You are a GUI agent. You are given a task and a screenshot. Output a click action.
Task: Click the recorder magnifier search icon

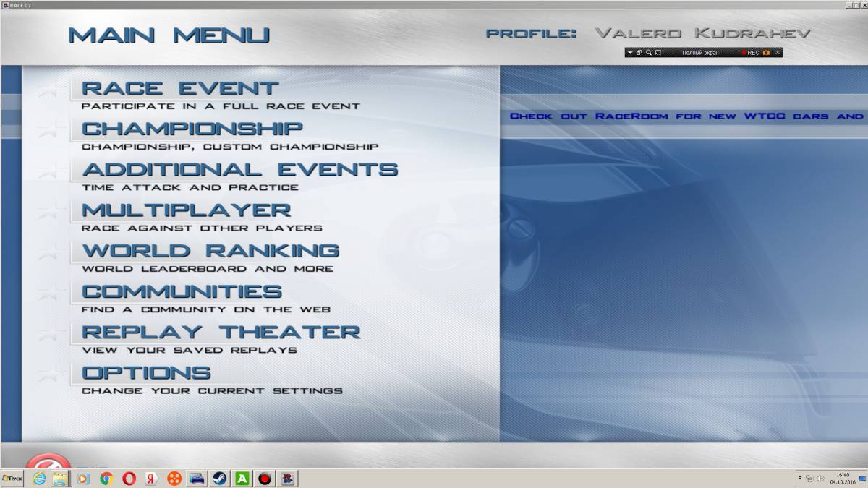click(649, 53)
